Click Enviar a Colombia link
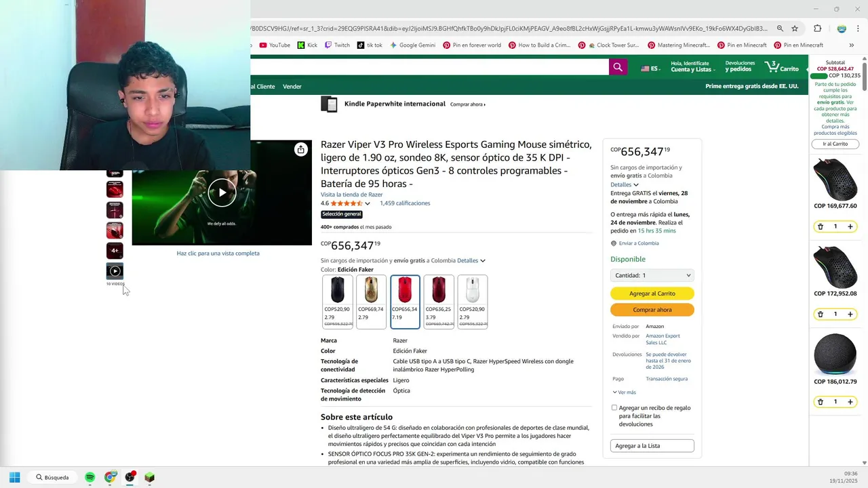 pos(639,243)
